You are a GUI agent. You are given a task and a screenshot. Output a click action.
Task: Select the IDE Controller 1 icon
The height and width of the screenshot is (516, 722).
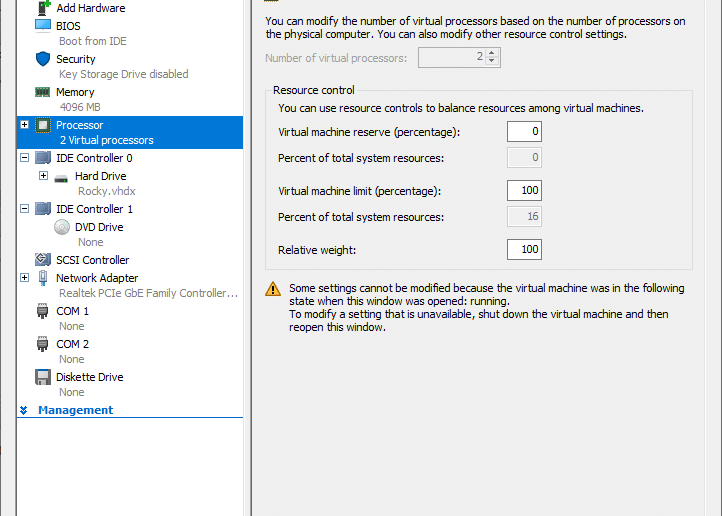pyautogui.click(x=43, y=209)
